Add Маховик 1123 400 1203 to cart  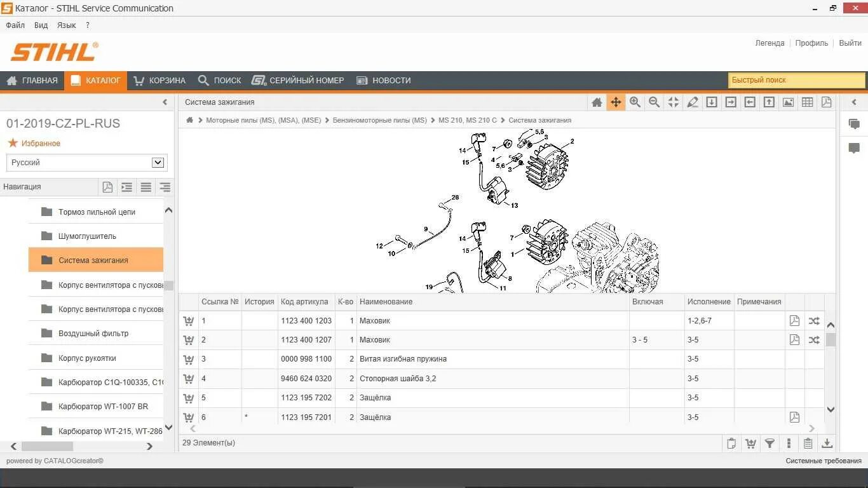[x=189, y=321]
